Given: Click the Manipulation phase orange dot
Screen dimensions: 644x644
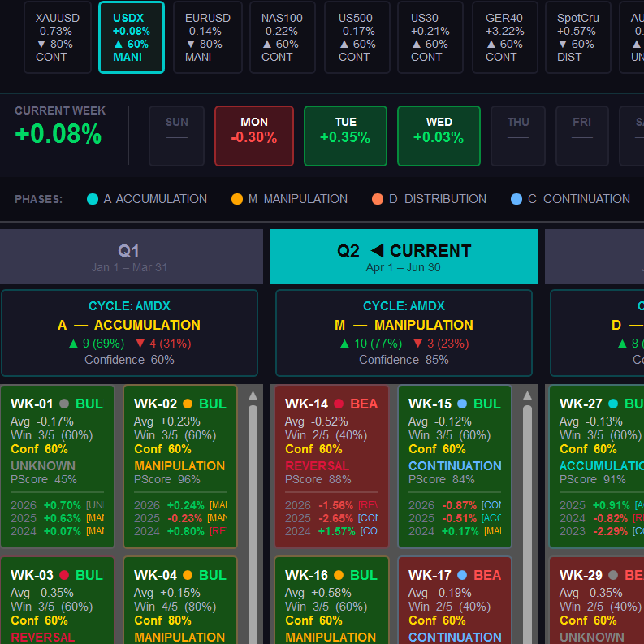Looking at the screenshot, I should click(237, 199).
